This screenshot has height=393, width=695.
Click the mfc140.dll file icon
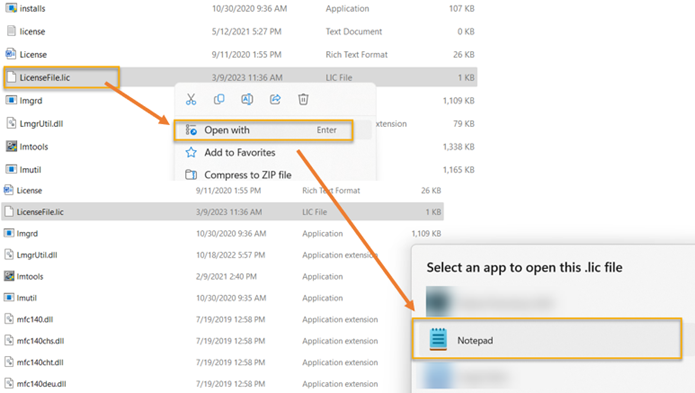point(8,319)
